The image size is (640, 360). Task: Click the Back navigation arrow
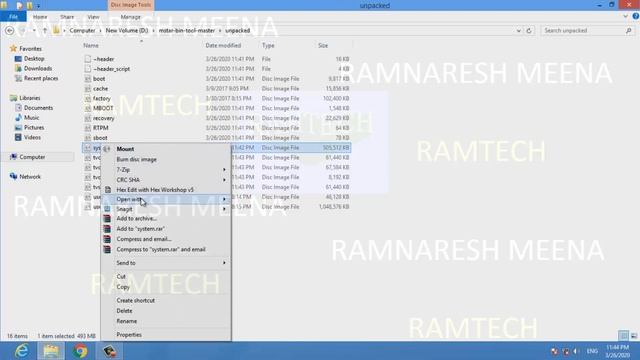[x=10, y=31]
